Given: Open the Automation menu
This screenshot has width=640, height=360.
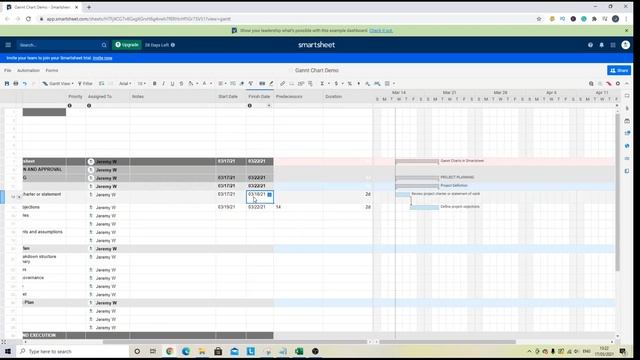Looking at the screenshot, I should point(28,71).
